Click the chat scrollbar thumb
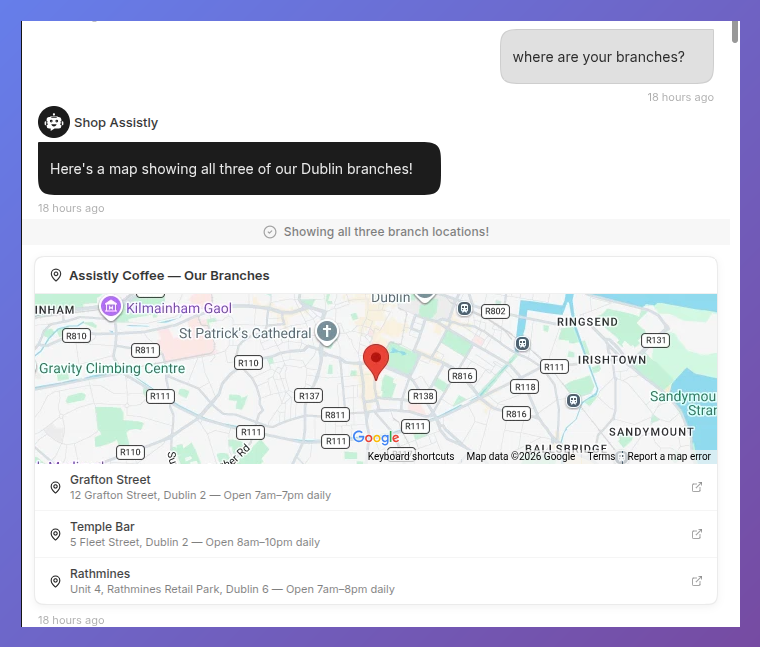The image size is (760, 647). pos(735,32)
